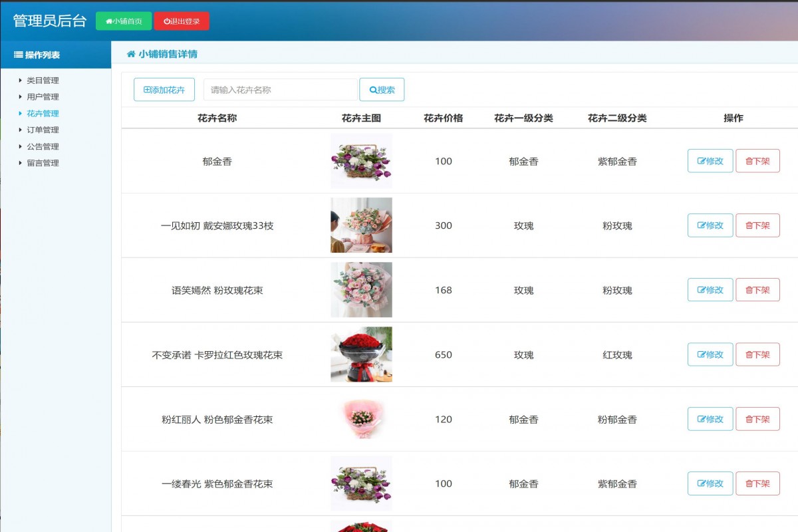Click the power icon on 退出登录 button
The width and height of the screenshot is (798, 532).
[166, 21]
